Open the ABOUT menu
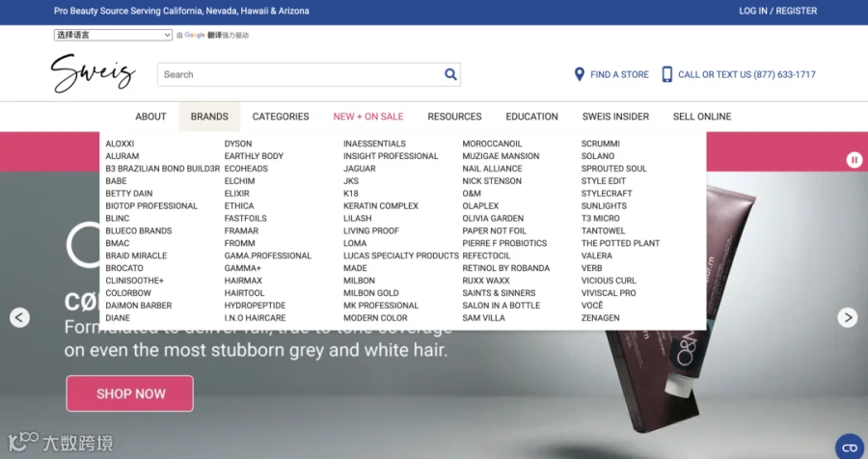The image size is (868, 459). pyautogui.click(x=150, y=117)
